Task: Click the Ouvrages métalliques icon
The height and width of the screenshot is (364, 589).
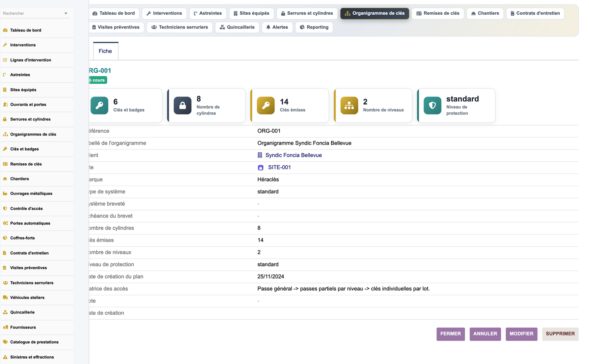Action: [x=5, y=194]
